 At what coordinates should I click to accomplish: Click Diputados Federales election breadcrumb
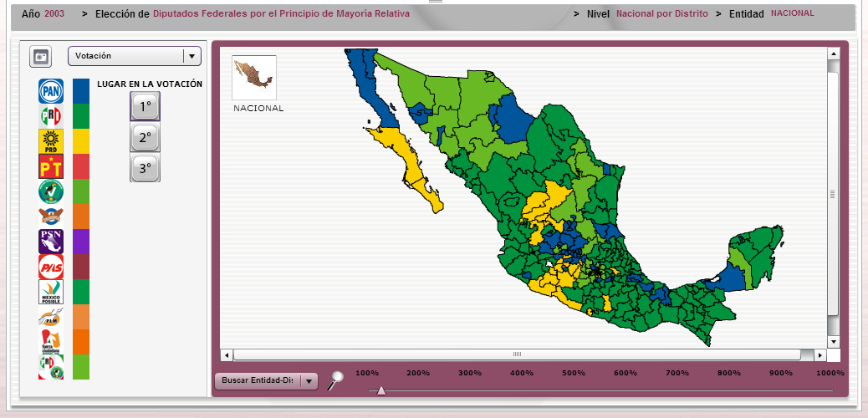click(x=281, y=14)
